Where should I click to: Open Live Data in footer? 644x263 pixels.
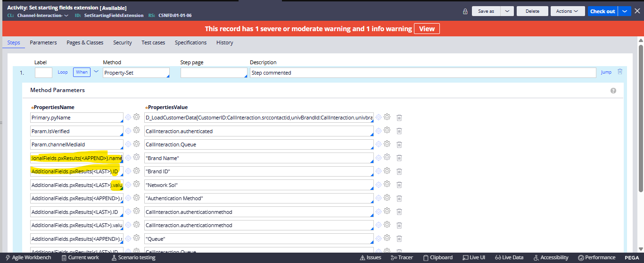509,257
